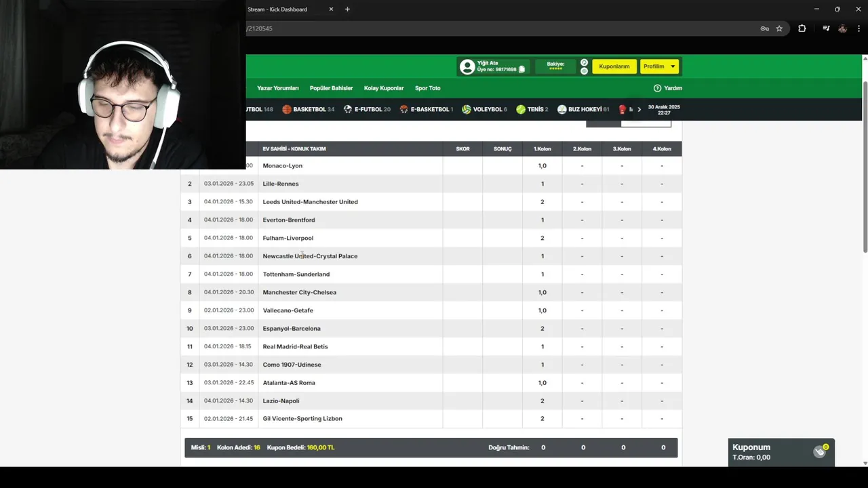Open a new browser tab
This screenshot has width=868, height=488.
pyautogui.click(x=347, y=9)
